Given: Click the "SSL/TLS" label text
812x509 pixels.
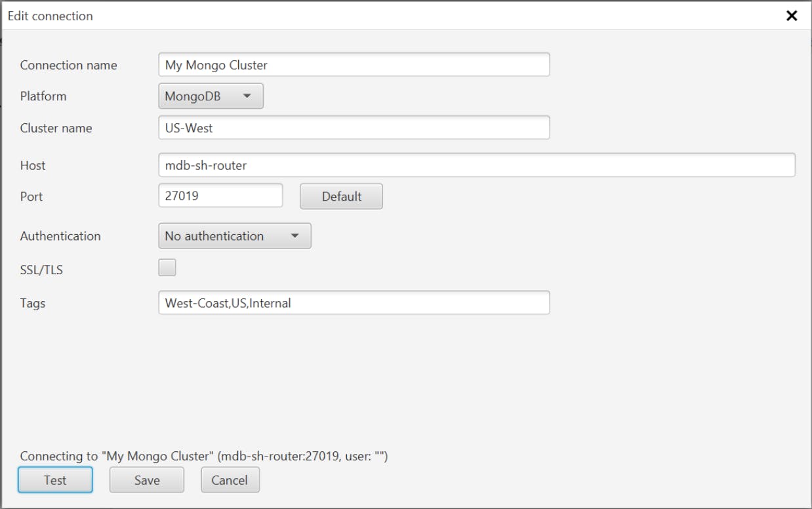Looking at the screenshot, I should tap(41, 269).
